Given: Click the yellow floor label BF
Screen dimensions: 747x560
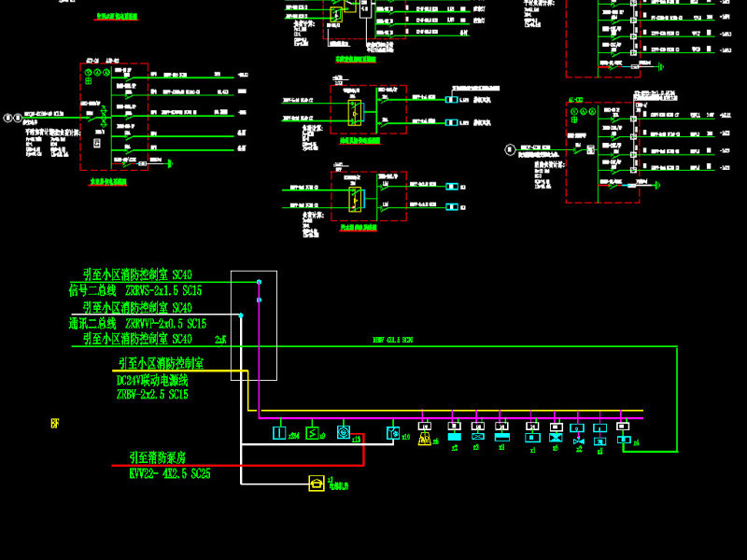Looking at the screenshot, I should click(55, 424).
